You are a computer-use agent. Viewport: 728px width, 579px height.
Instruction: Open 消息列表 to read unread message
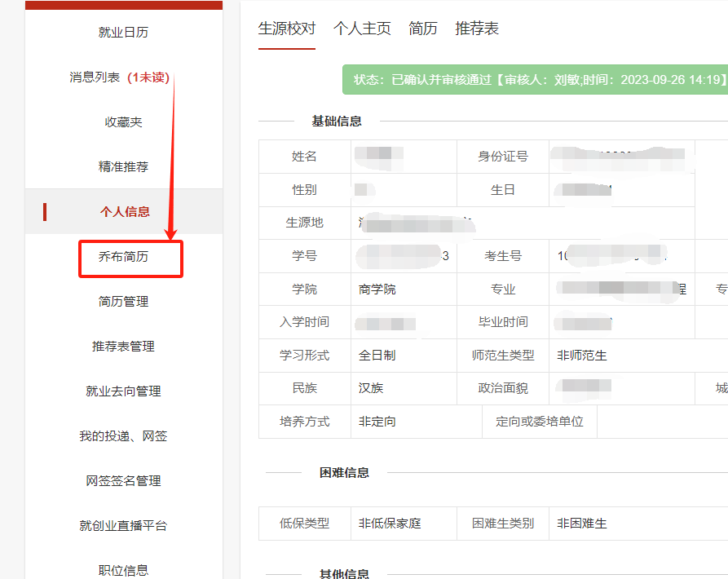(x=95, y=77)
